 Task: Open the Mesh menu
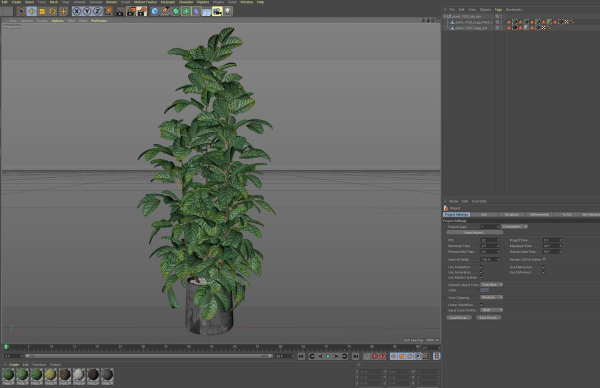pyautogui.click(x=54, y=2)
